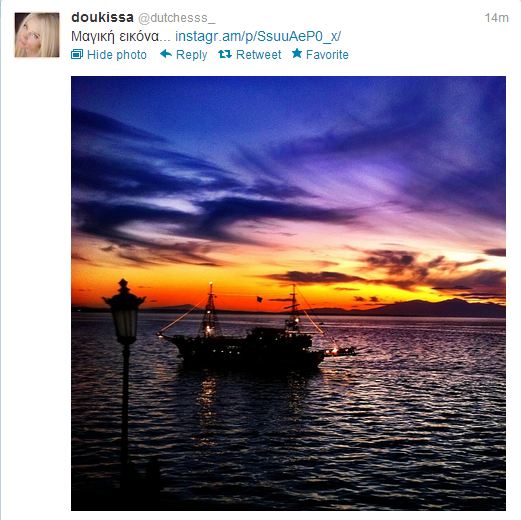Click the Hide photo image icon

point(77,54)
